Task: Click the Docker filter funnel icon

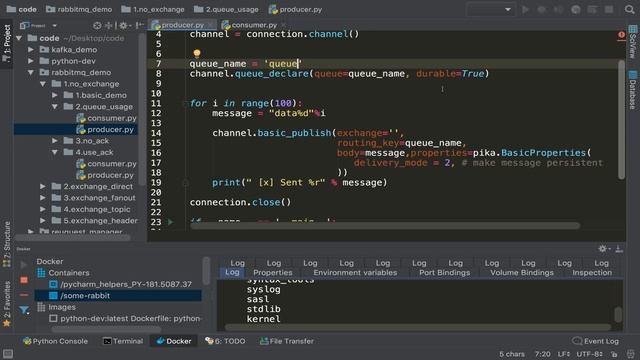Action: (x=24, y=310)
